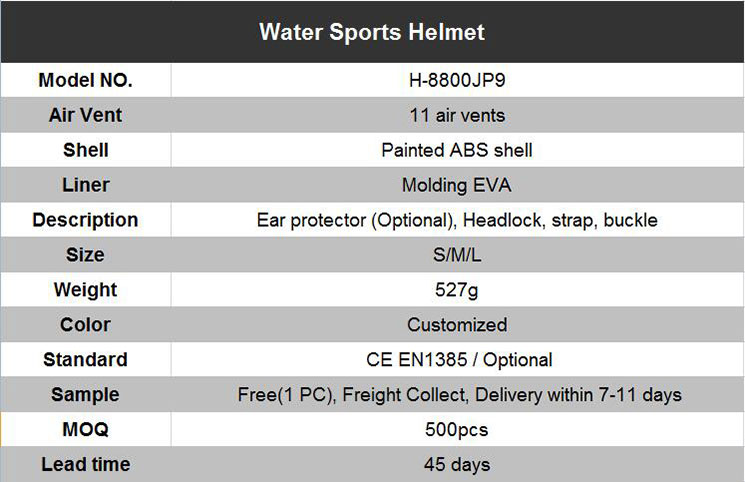Click the 527g weight value
745x482 pixels.
[457, 289]
